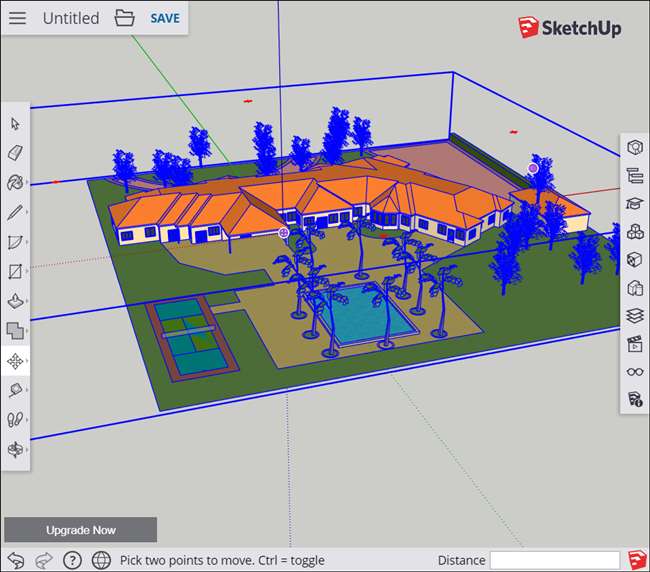650x572 pixels.
Task: Choose the Eraser tool
Action: coord(15,153)
